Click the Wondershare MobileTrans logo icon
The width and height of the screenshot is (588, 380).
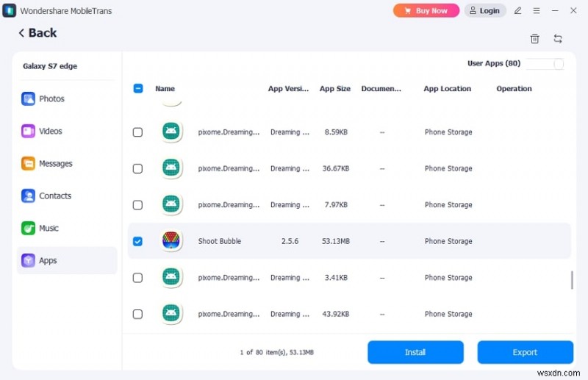pos(9,10)
